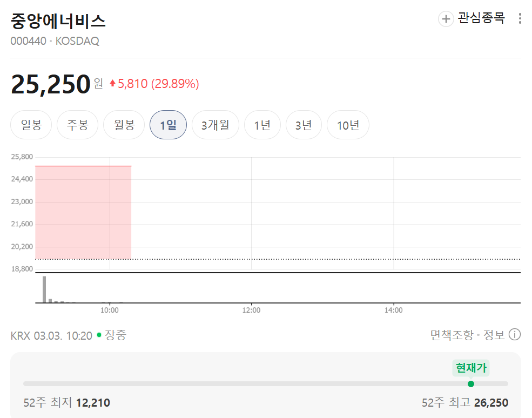Click the change value 5,810 (29.89%)

tap(154, 84)
